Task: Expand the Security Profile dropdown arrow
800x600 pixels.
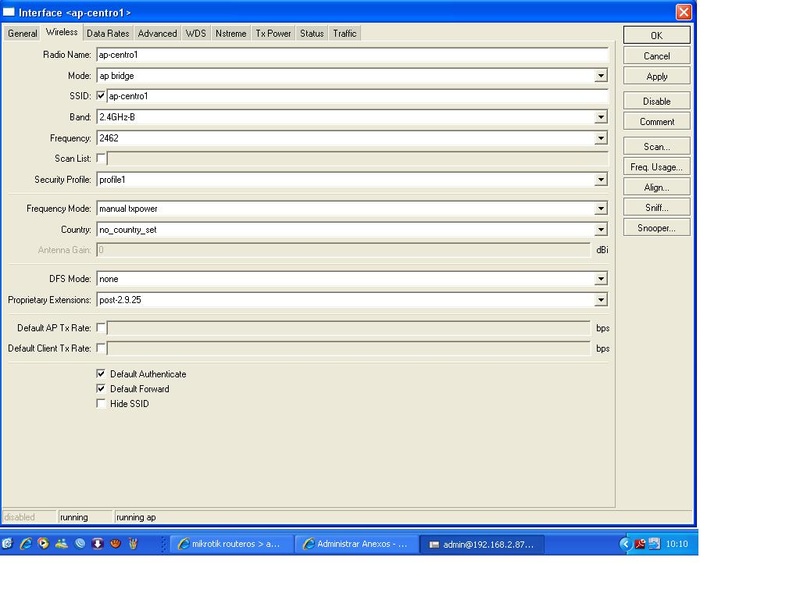Action: [601, 180]
